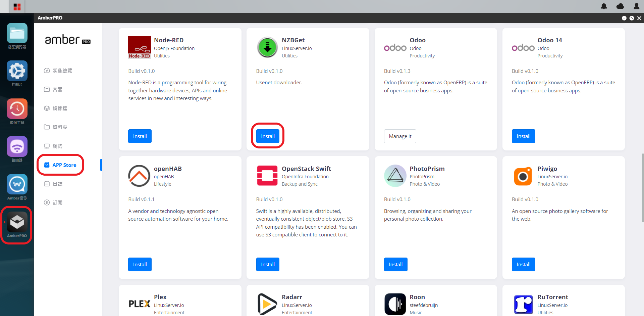Click the openHAB app icon
The image size is (644, 316).
click(x=139, y=176)
